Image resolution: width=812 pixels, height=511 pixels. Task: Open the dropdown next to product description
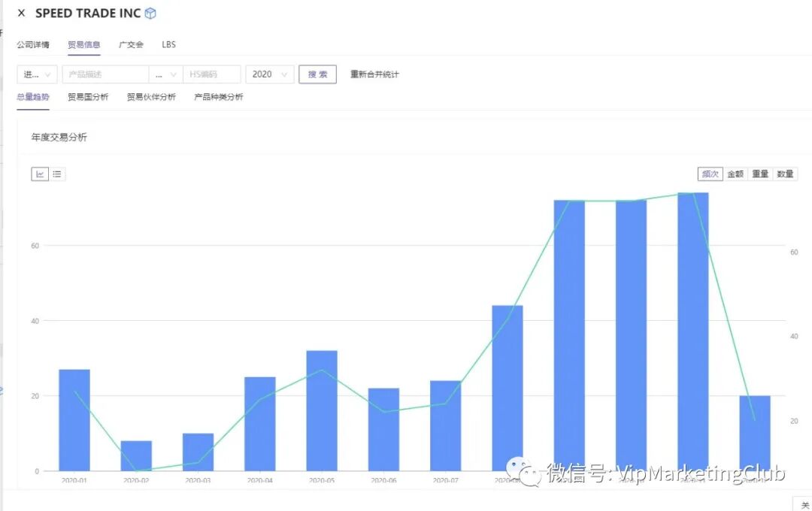point(165,74)
